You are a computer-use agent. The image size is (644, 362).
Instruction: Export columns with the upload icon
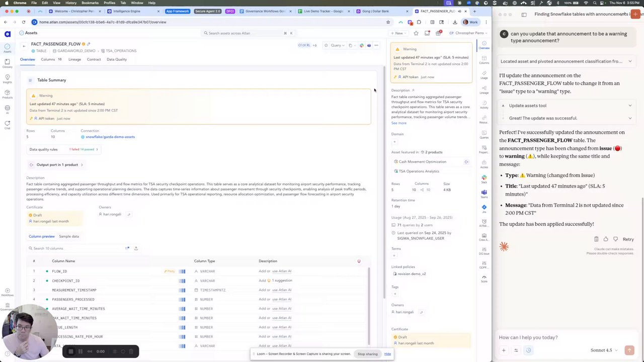click(x=136, y=248)
